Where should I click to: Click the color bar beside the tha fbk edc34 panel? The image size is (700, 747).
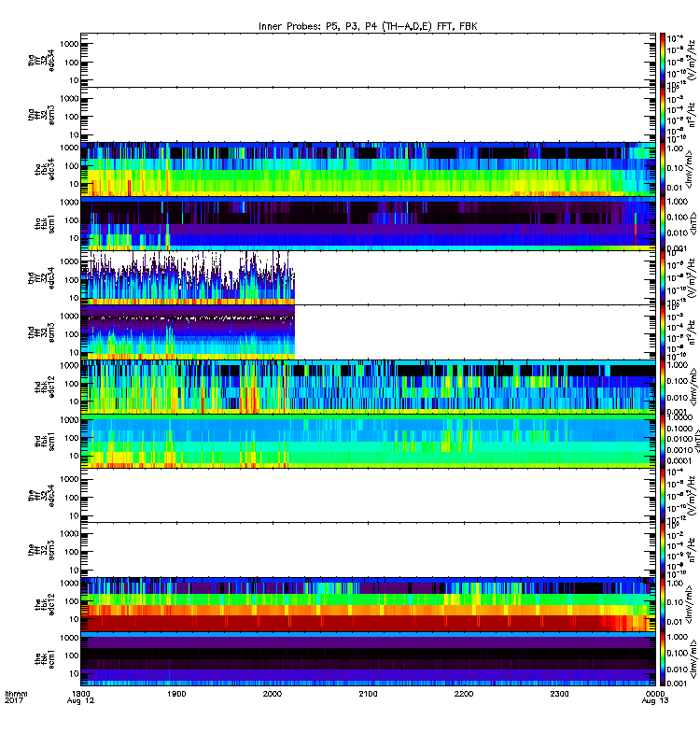(662, 169)
